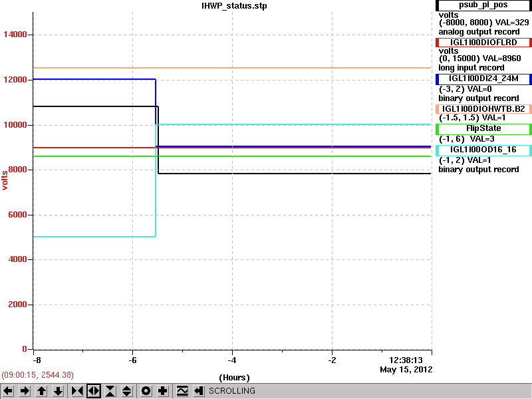Click the (-1, 6) VAL=3 range text

click(467, 139)
